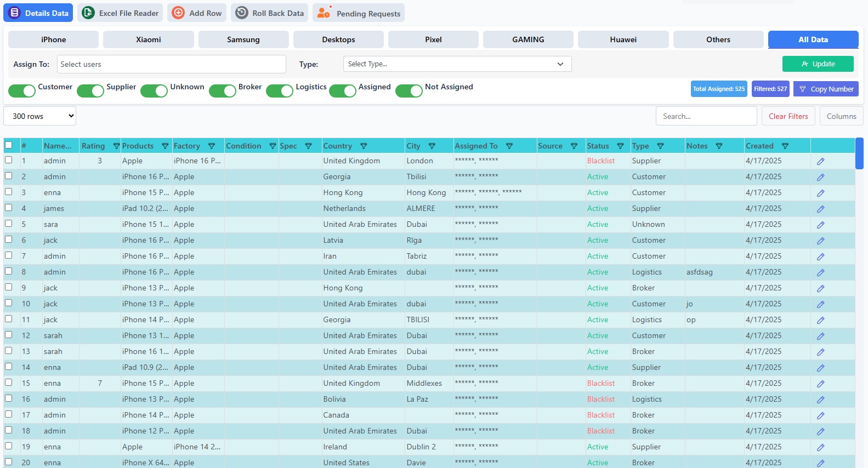Disable the Broker switch
868x468 pixels.
coord(223,91)
